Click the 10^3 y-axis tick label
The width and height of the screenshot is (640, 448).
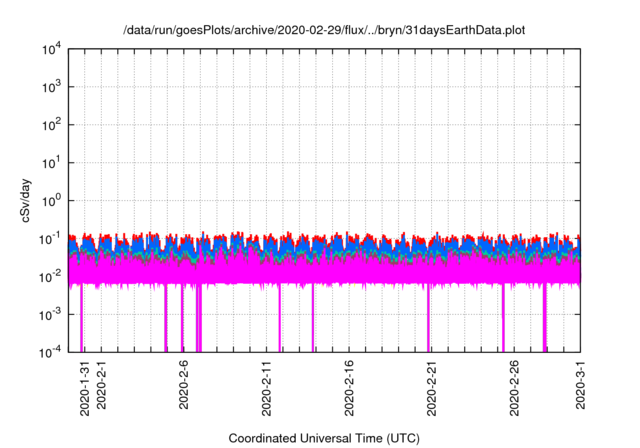click(52, 87)
